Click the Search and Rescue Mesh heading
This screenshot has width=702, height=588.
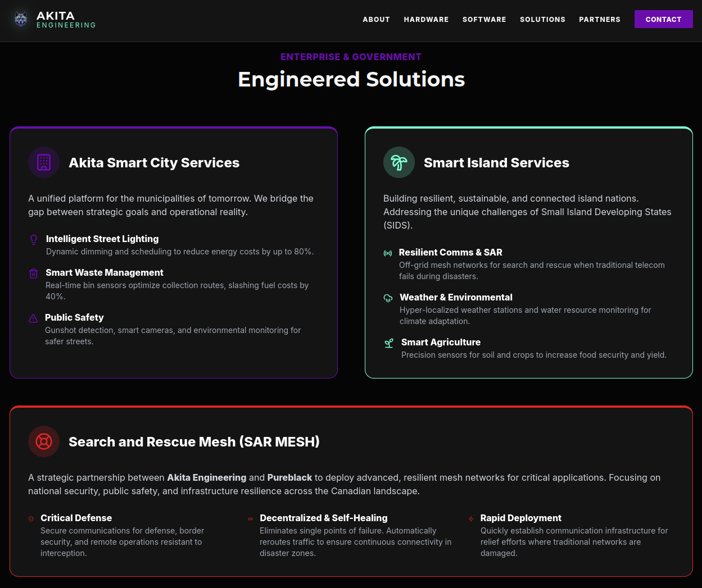point(194,442)
